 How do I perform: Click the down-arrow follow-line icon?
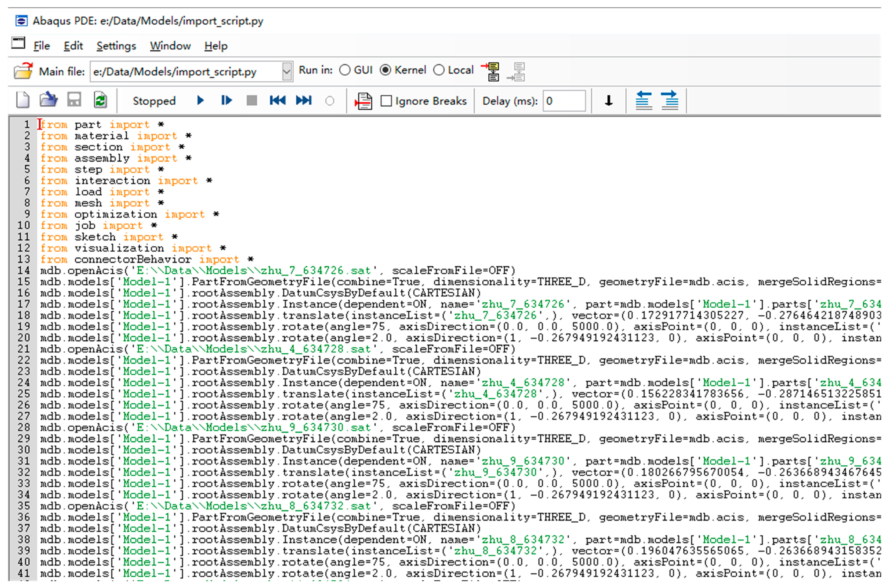tap(609, 101)
